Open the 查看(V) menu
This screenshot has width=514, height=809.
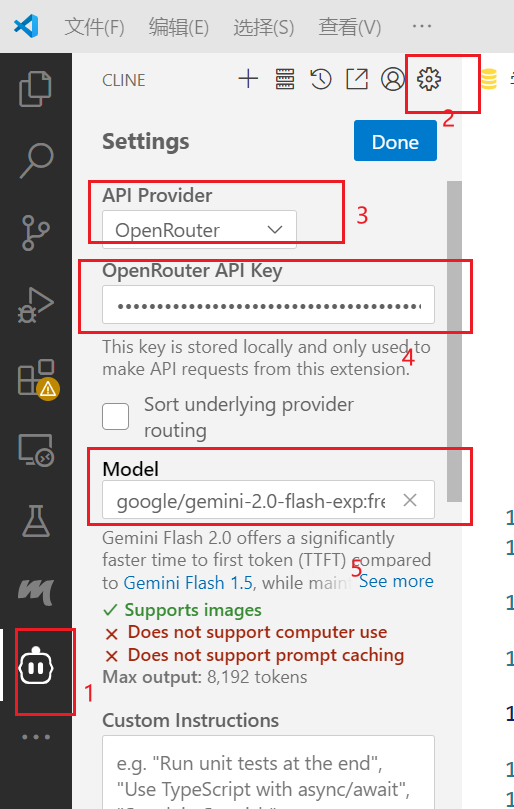(350, 27)
